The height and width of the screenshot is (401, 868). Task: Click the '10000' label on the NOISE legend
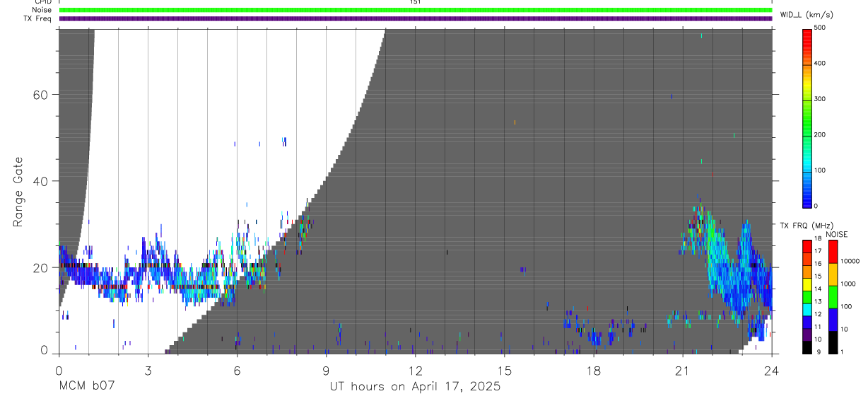tap(850, 261)
